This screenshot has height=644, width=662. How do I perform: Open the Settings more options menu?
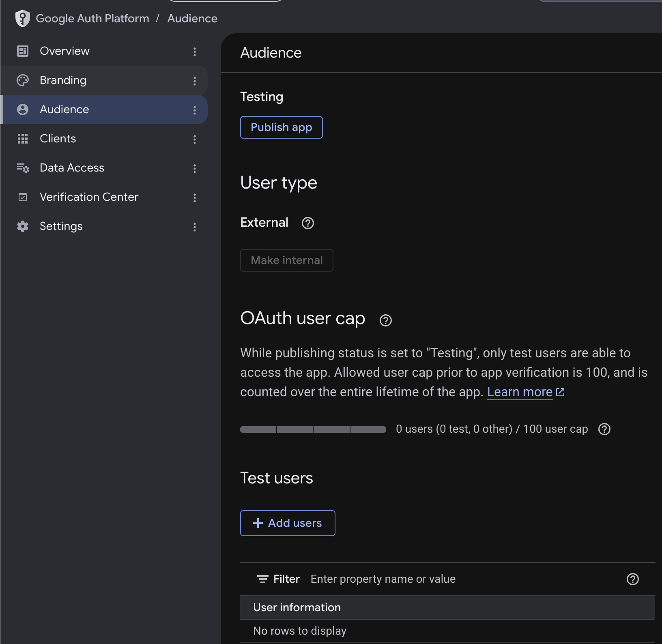(195, 227)
